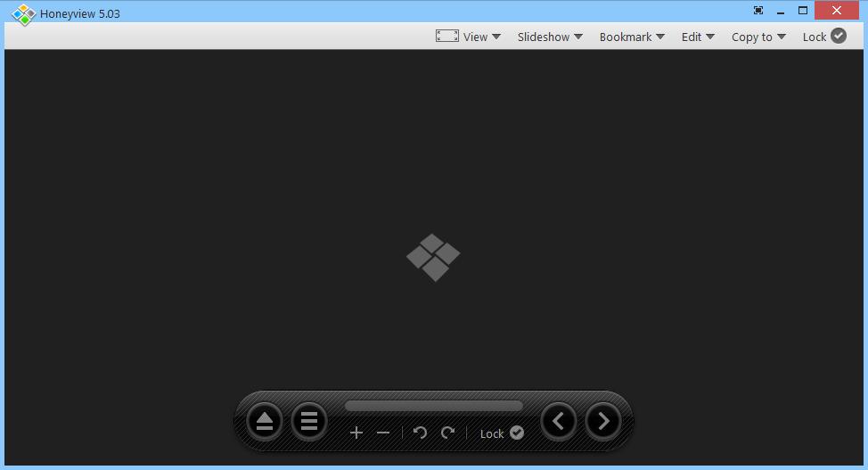This screenshot has height=470, width=868.
Task: Click the Honeyview logo in title bar
Action: pos(24,14)
